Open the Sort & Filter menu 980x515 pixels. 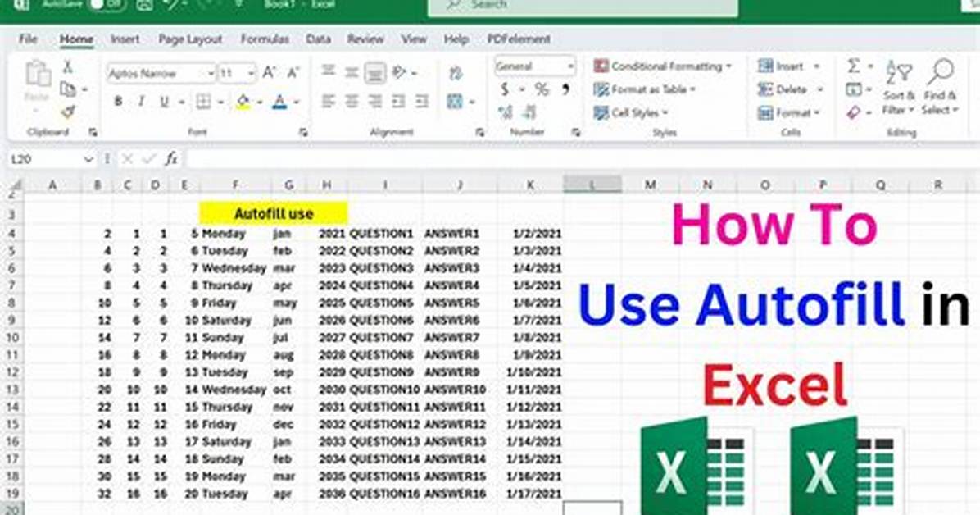(898, 88)
